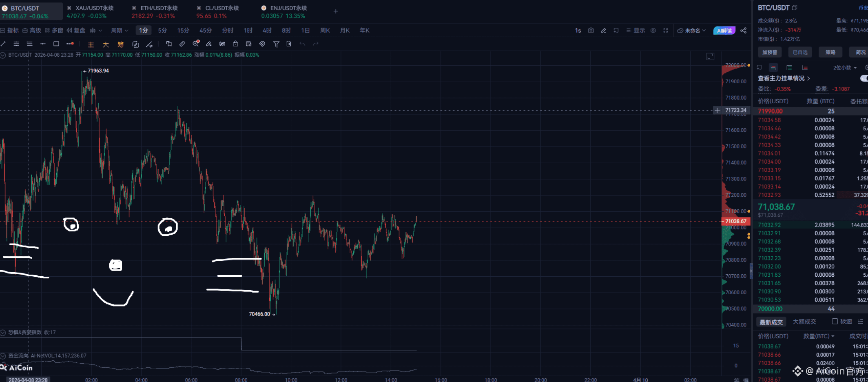
Task: Select bids-only green order book view
Action: coord(789,68)
